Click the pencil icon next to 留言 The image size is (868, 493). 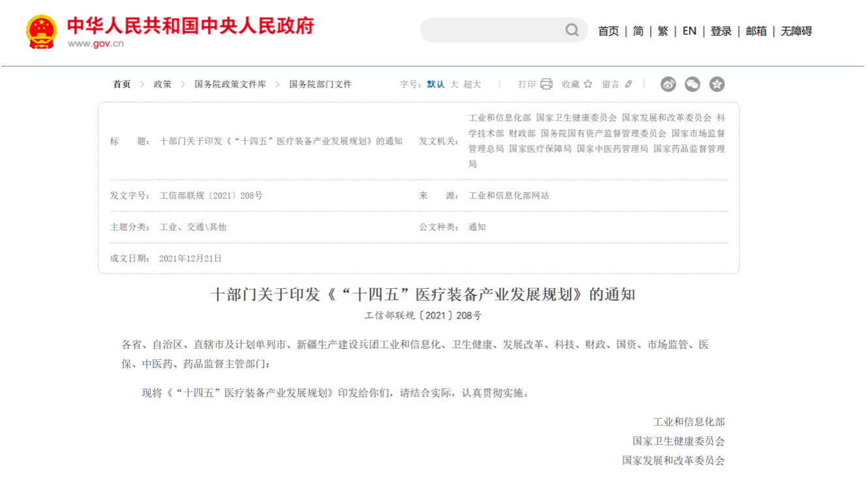(628, 84)
